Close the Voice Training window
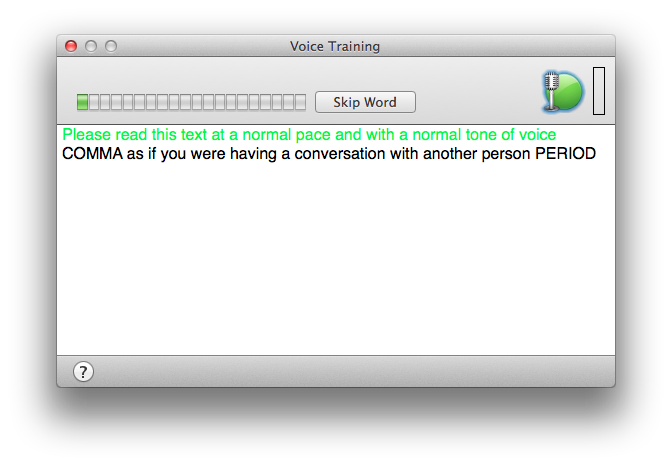Viewport: 672px width, 466px height. point(71,46)
